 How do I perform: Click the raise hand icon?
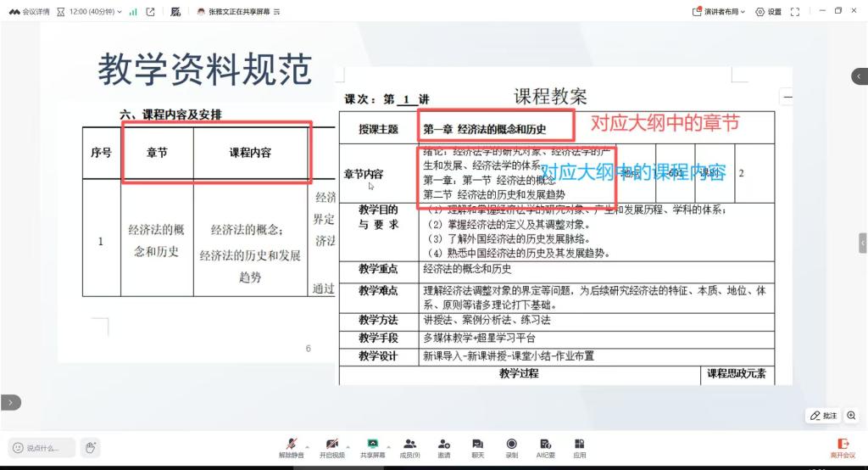click(91, 447)
